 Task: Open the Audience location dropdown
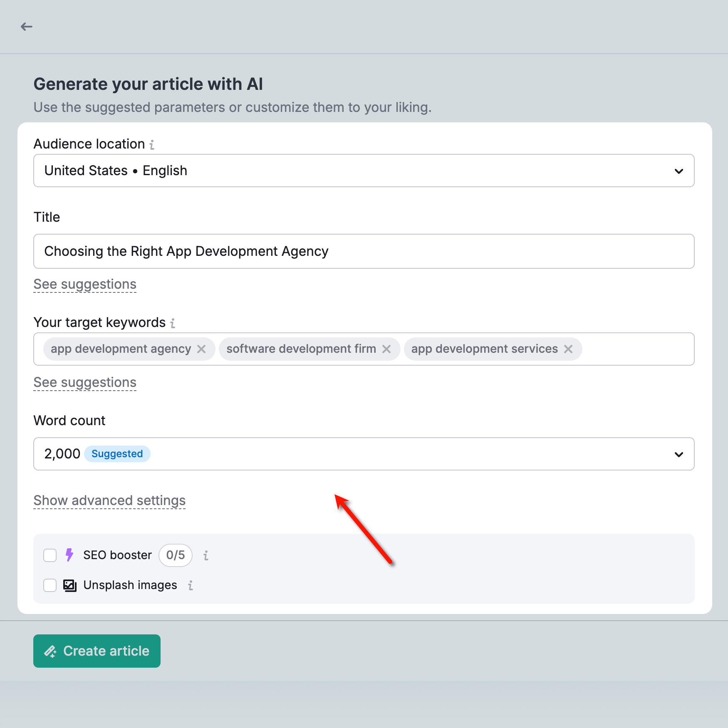pos(364,171)
